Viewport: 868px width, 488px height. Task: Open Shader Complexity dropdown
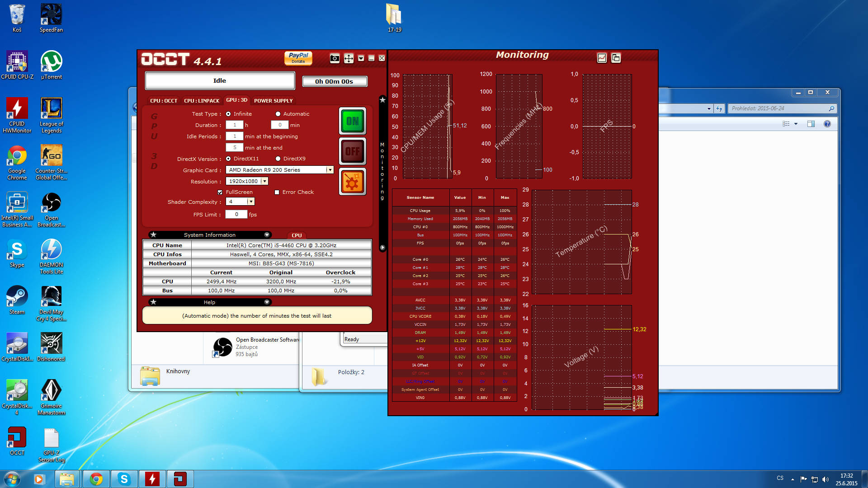251,202
